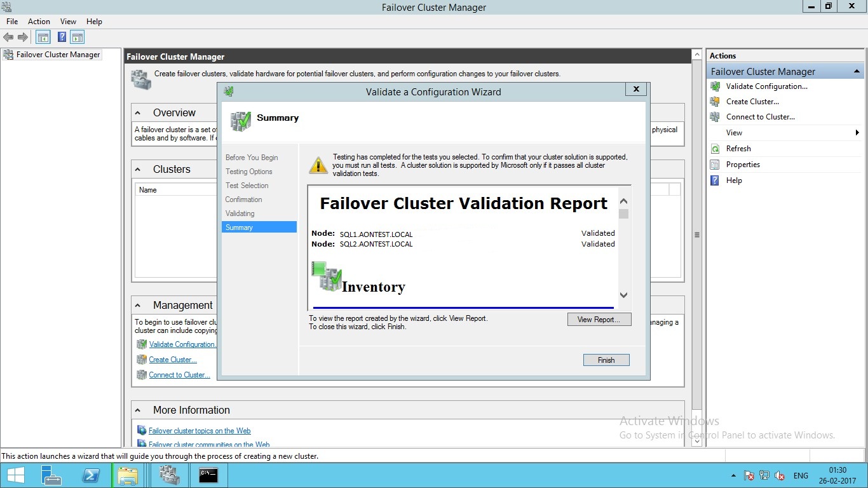Click Refresh in the Actions pane
868x488 pixels.
[x=738, y=149]
